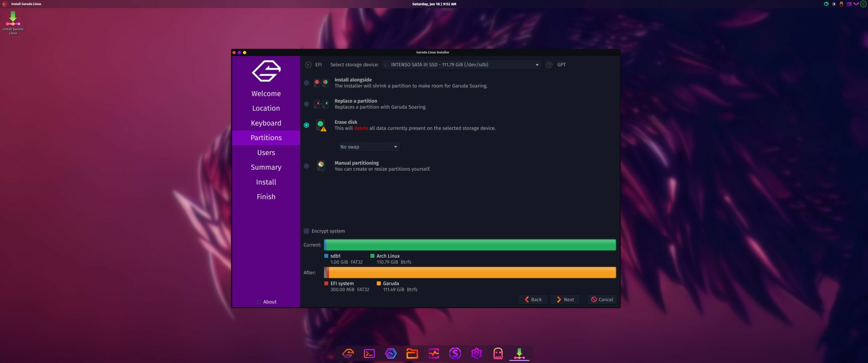Viewport: 868px width, 363px height.
Task: Click the Manual partitioning pie icon
Action: point(321,166)
